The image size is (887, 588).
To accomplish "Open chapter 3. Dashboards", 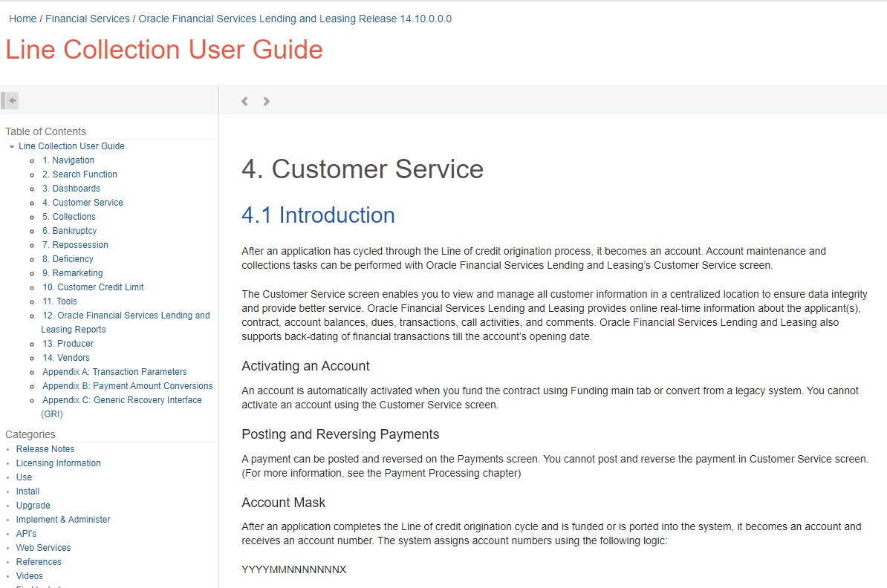I will click(x=71, y=189).
